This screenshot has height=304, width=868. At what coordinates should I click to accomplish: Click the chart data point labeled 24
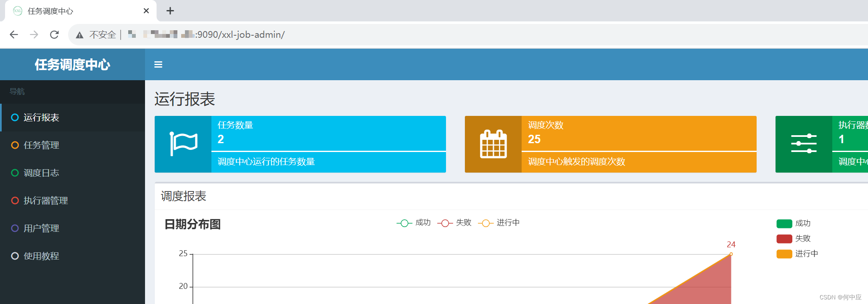click(731, 254)
